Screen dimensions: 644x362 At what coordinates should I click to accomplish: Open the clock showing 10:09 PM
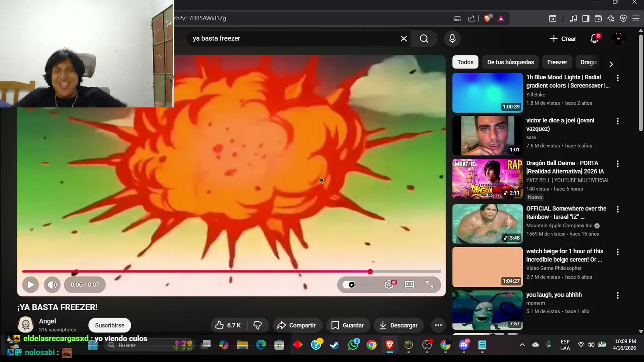625,345
